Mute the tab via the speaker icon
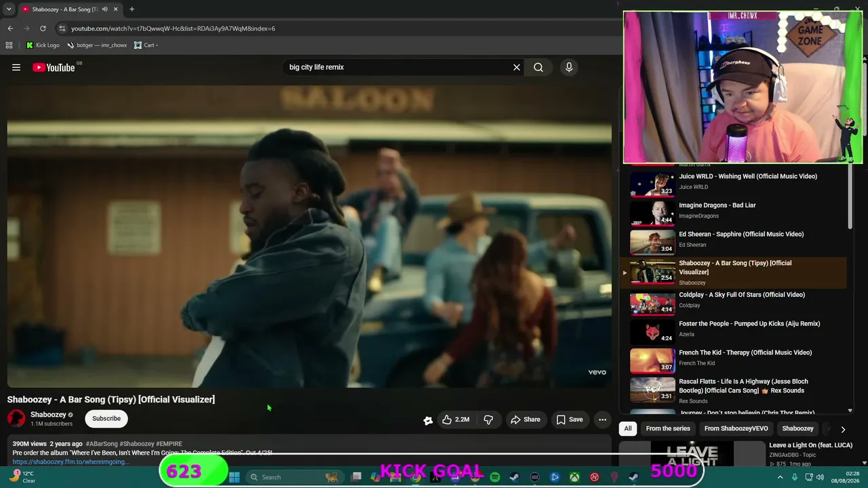 coord(104,9)
